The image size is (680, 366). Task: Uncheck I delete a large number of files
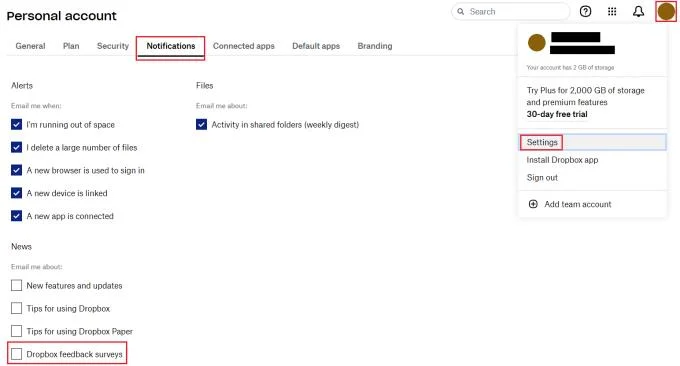coord(16,147)
